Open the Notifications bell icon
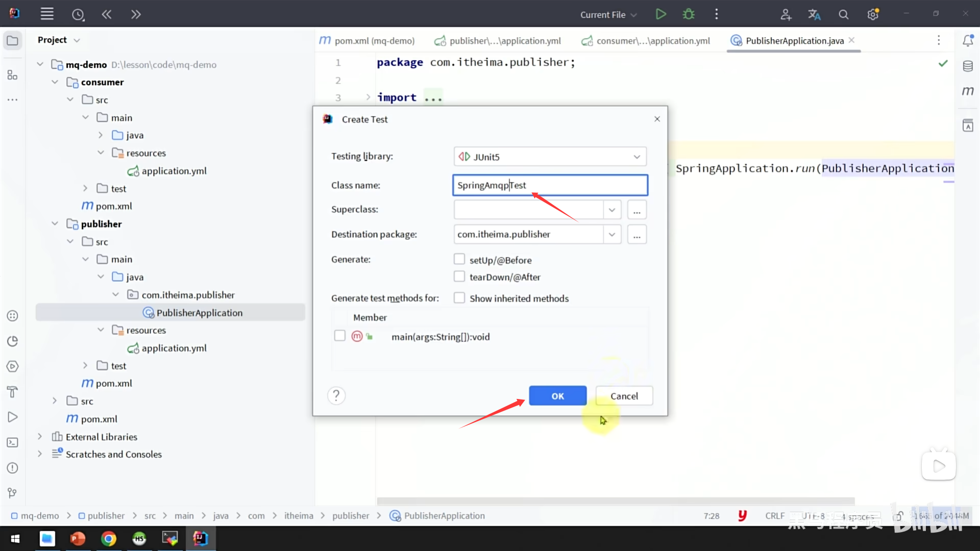This screenshot has width=980, height=551. pos(968,40)
